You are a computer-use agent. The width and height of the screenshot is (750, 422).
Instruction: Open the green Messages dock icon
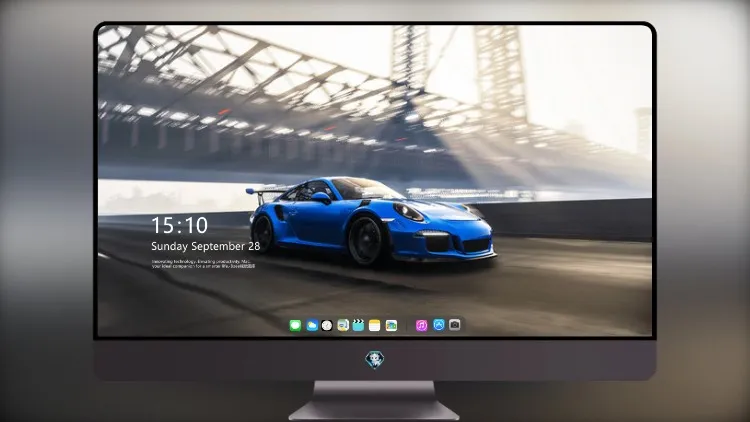click(x=295, y=326)
